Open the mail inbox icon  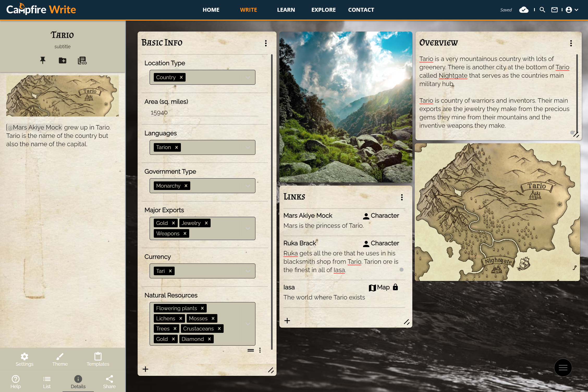pyautogui.click(x=554, y=10)
